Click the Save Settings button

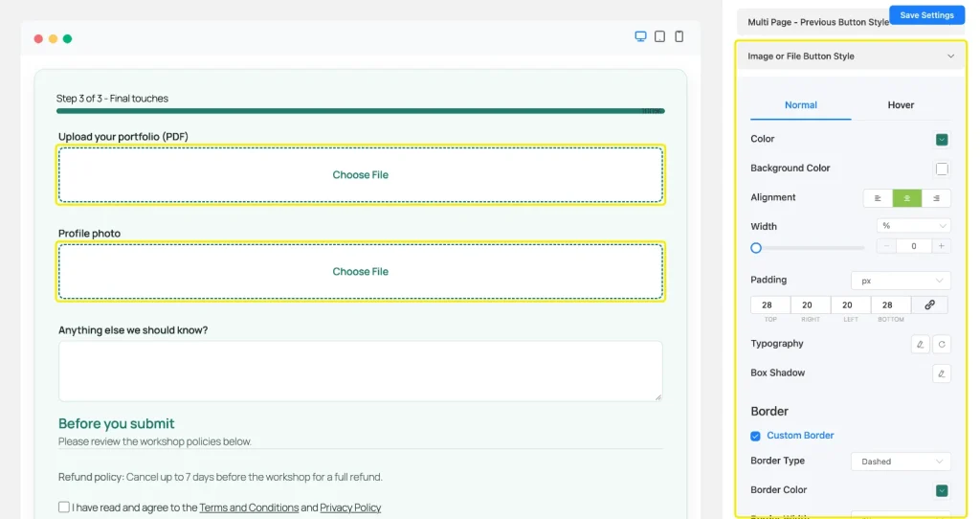click(926, 15)
